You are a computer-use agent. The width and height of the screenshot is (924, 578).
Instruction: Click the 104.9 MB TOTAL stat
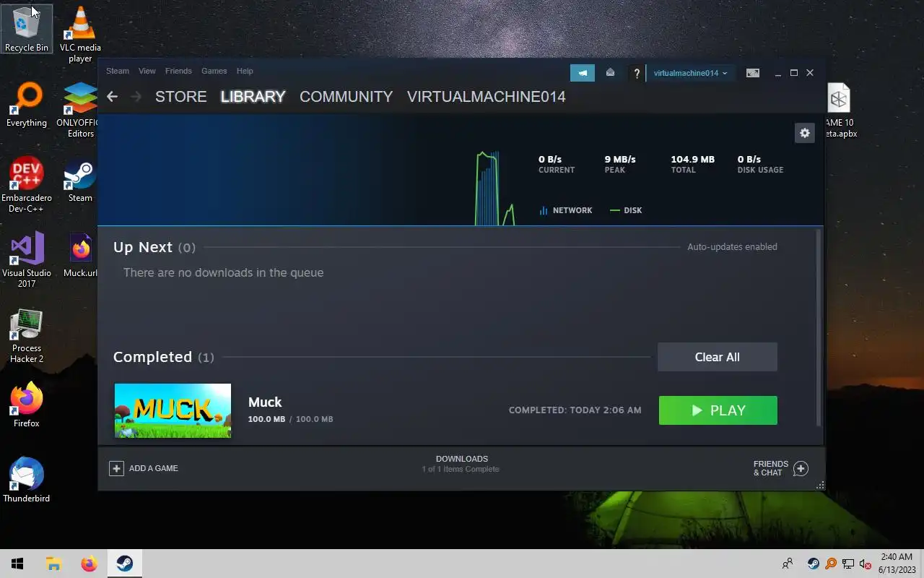click(x=692, y=164)
